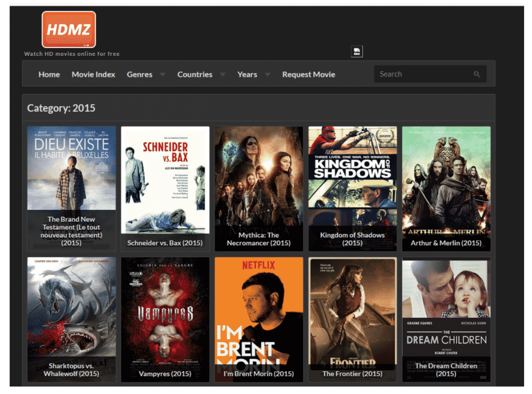Open The Brand New Testament poster

tap(71, 189)
